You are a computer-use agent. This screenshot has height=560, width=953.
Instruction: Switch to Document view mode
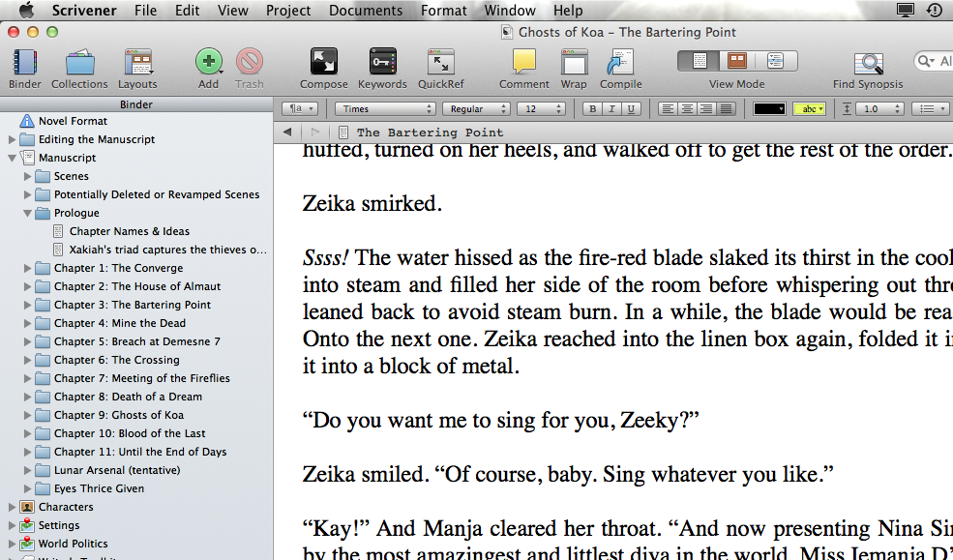pyautogui.click(x=699, y=61)
